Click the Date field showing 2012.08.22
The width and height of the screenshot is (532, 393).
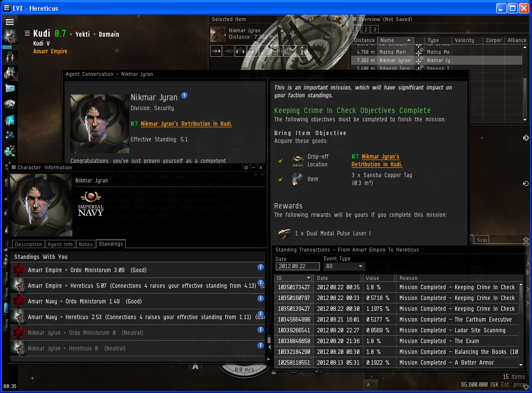tap(298, 266)
